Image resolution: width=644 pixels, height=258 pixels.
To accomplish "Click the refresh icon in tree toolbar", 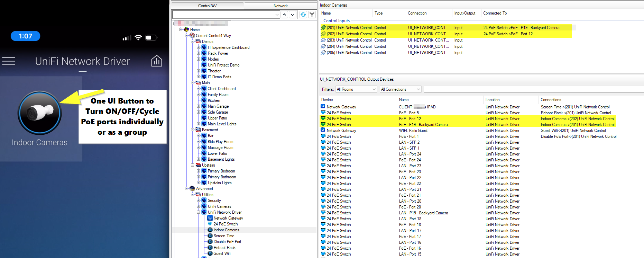I will (x=303, y=15).
